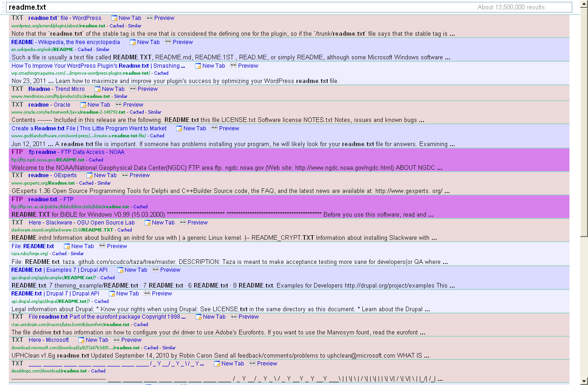Click New Tab icon for Smashing Magazine result
The width and height of the screenshot is (588, 385).
[198, 66]
